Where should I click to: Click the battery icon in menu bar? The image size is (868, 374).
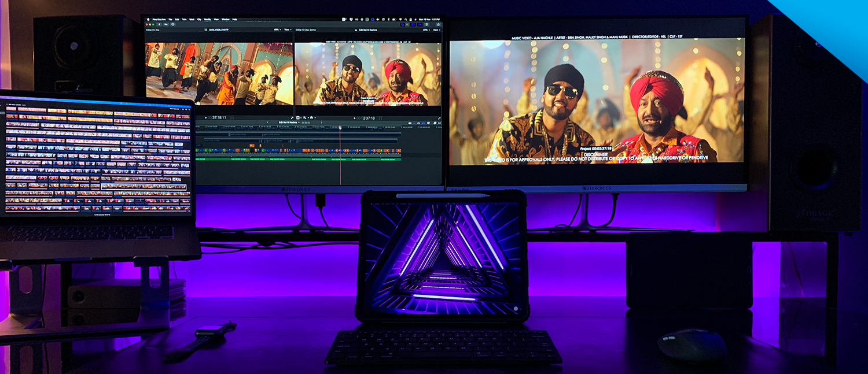click(x=394, y=20)
